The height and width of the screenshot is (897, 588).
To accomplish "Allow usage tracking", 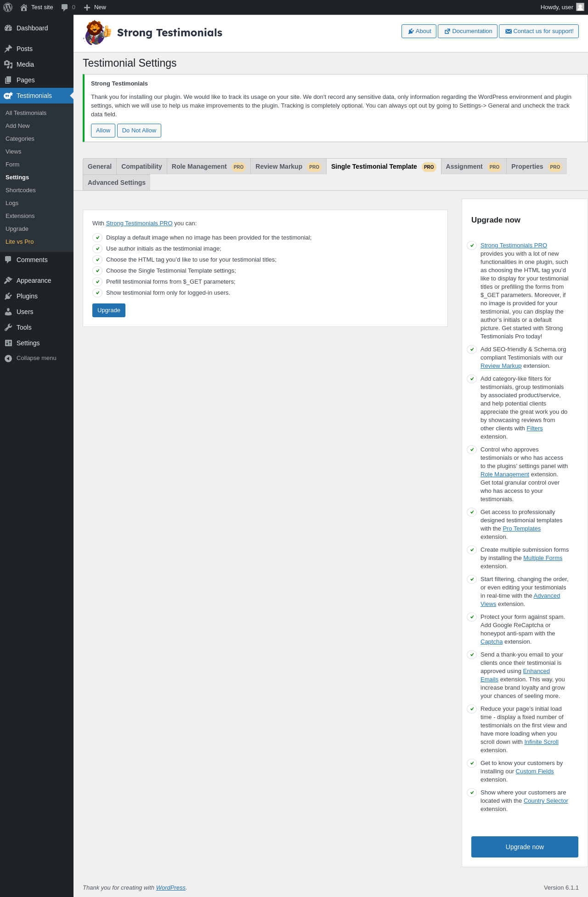I will (103, 131).
